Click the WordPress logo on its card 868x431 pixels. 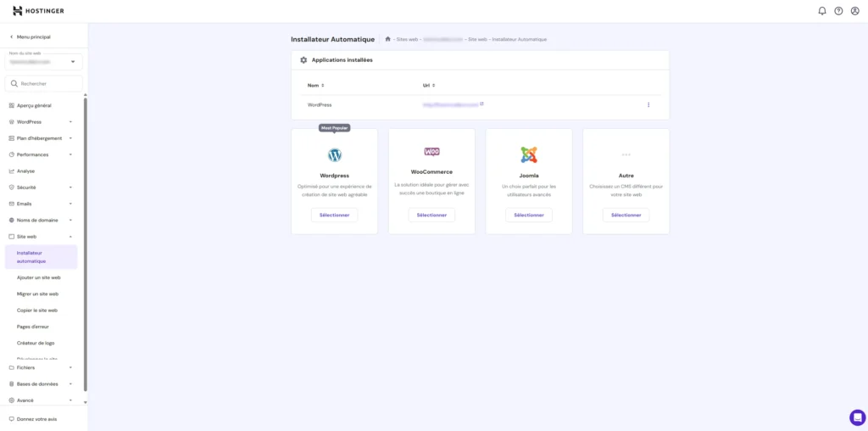334,155
